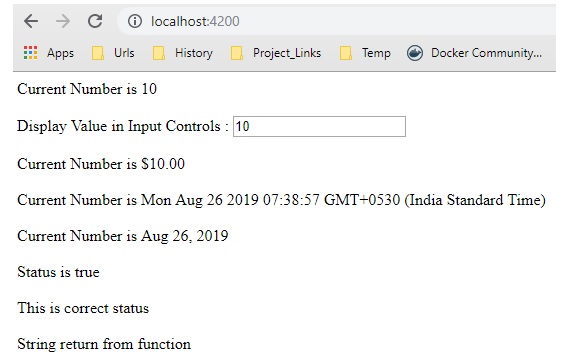Reload the localhost page
Screen dimensions: 571x364
click(95, 21)
